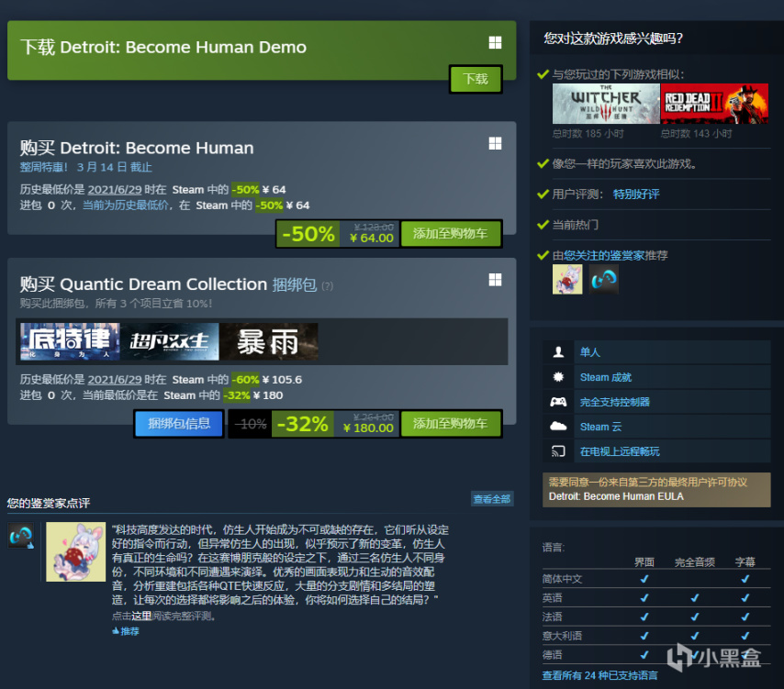Add Quantic Dream Collection ¥180.00 to cart

451,424
